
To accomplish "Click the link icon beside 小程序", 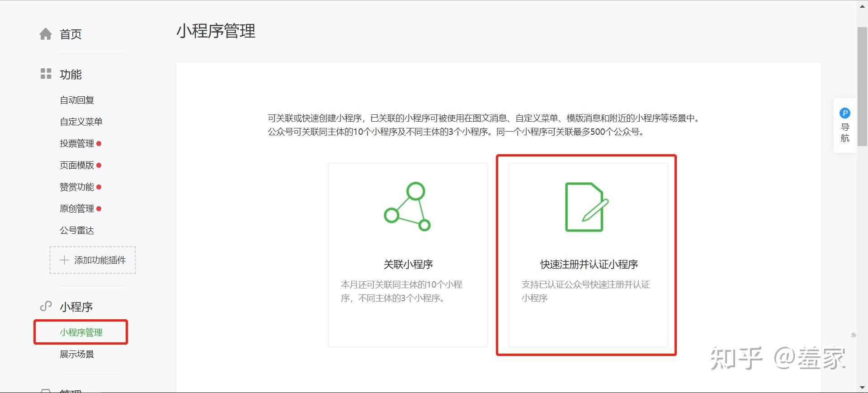I will tap(46, 306).
